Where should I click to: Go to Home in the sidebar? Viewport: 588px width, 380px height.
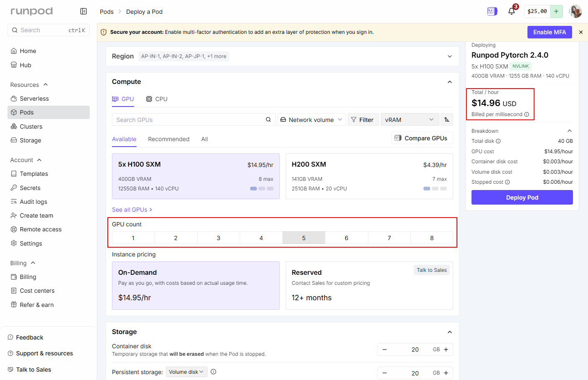(x=48, y=51)
